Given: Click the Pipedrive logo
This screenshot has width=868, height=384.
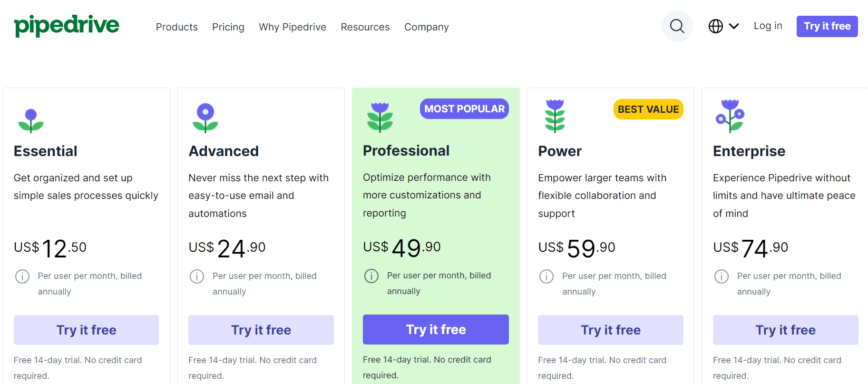Looking at the screenshot, I should click(67, 26).
